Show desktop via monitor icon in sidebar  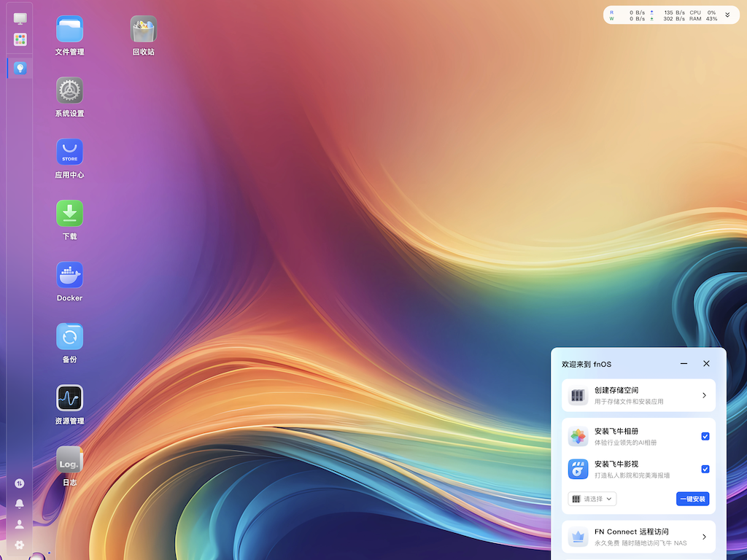click(20, 18)
